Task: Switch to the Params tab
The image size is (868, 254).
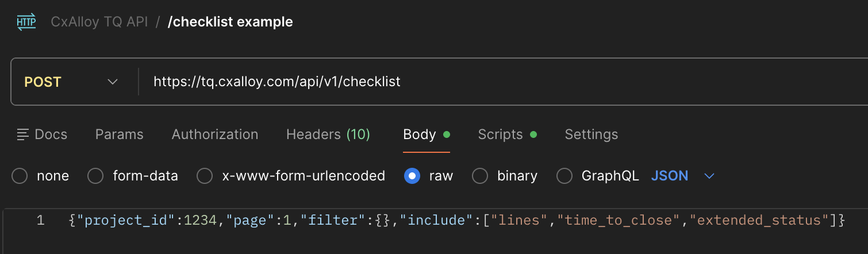Action: click(x=119, y=135)
